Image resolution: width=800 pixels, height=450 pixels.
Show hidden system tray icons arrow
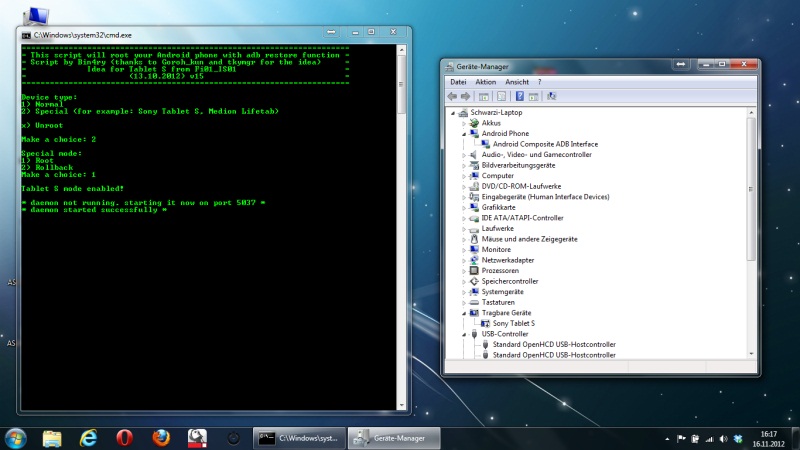(x=667, y=439)
